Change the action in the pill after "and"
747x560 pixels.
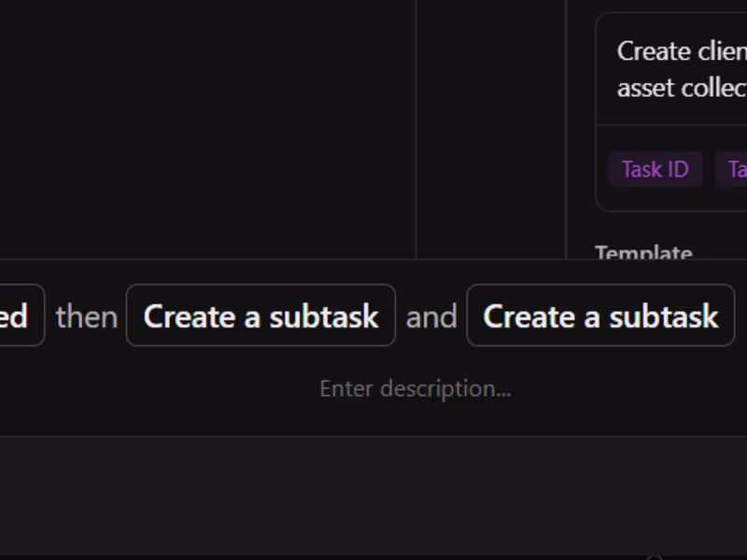point(600,315)
